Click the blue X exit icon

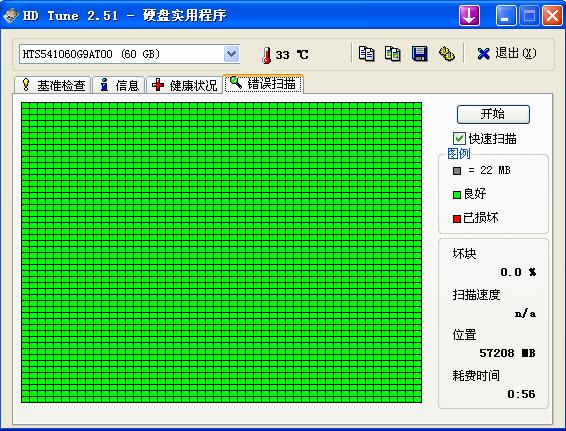(483, 54)
